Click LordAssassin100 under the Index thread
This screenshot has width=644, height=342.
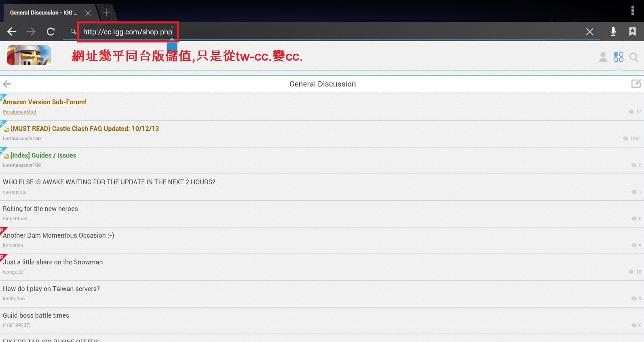point(22,165)
